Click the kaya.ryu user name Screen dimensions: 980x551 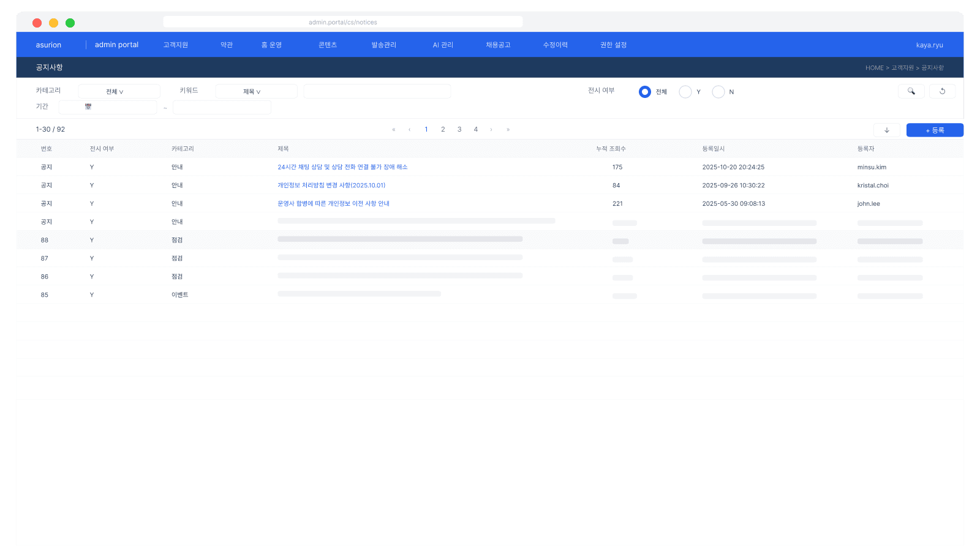pos(929,45)
